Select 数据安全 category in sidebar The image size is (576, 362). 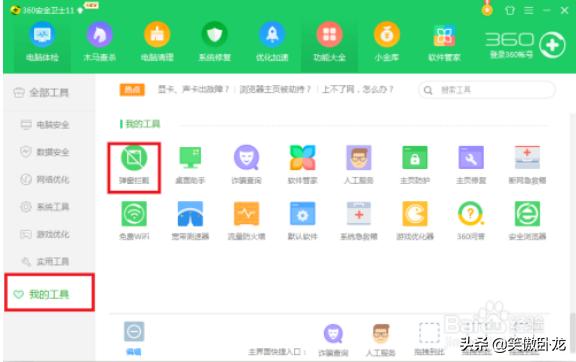pyautogui.click(x=45, y=152)
